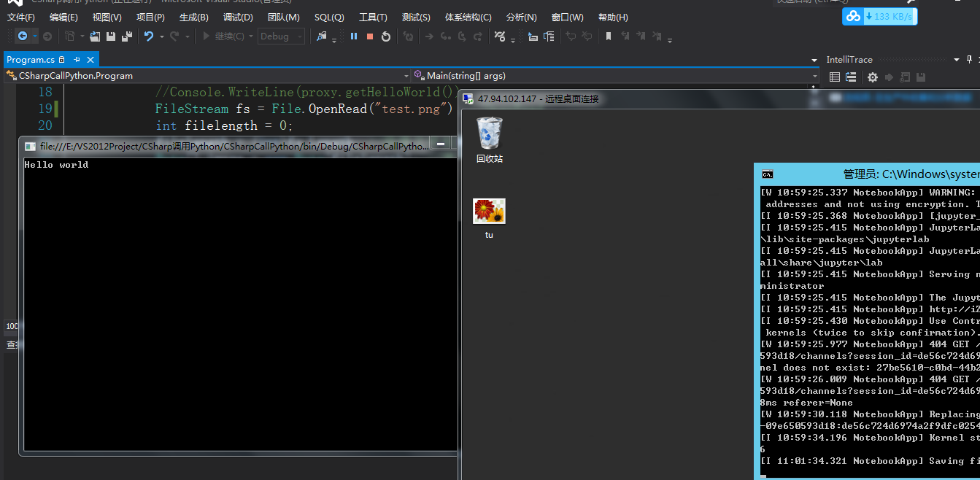The image size is (980, 480).
Task: Click the Save All toolbar icon
Action: [x=126, y=36]
